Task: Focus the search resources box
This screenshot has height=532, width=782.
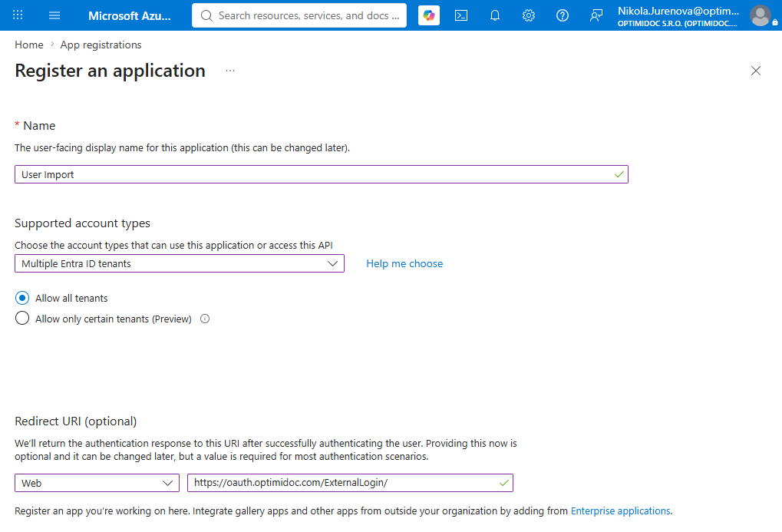Action: 299,15
